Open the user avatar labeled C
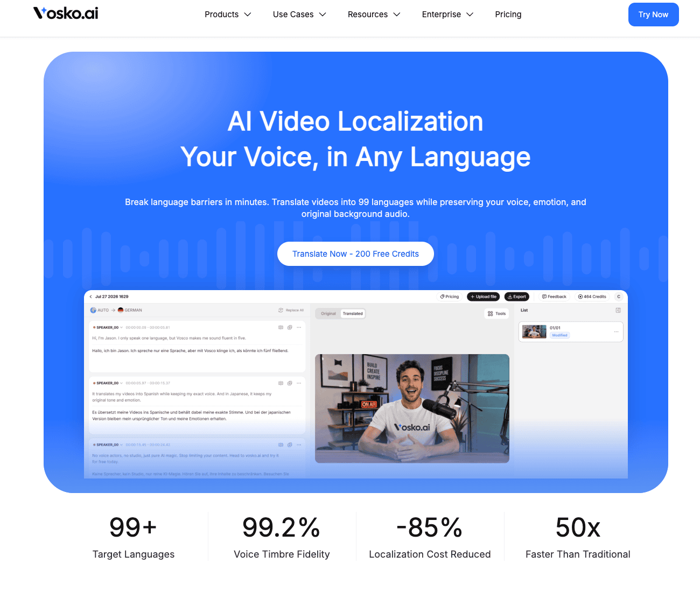 619,297
